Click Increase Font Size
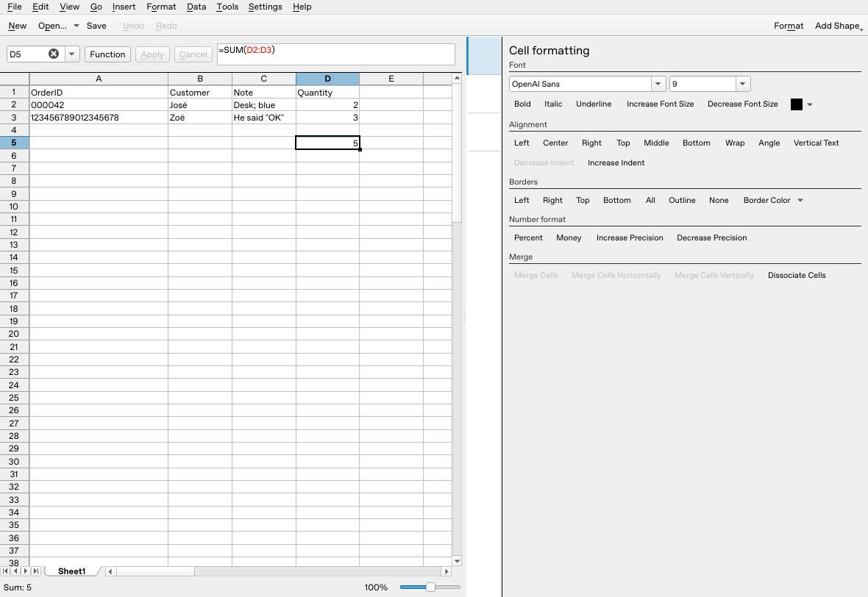The image size is (868, 597). click(660, 104)
